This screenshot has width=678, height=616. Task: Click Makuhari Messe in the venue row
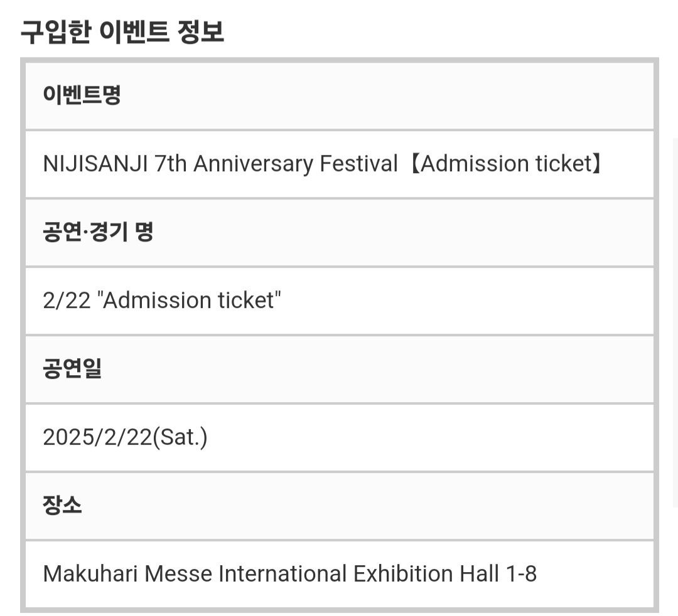pyautogui.click(x=127, y=574)
